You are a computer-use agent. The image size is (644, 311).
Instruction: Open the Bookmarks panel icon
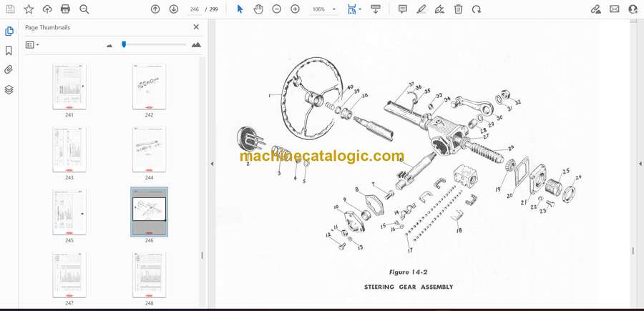pyautogui.click(x=9, y=51)
